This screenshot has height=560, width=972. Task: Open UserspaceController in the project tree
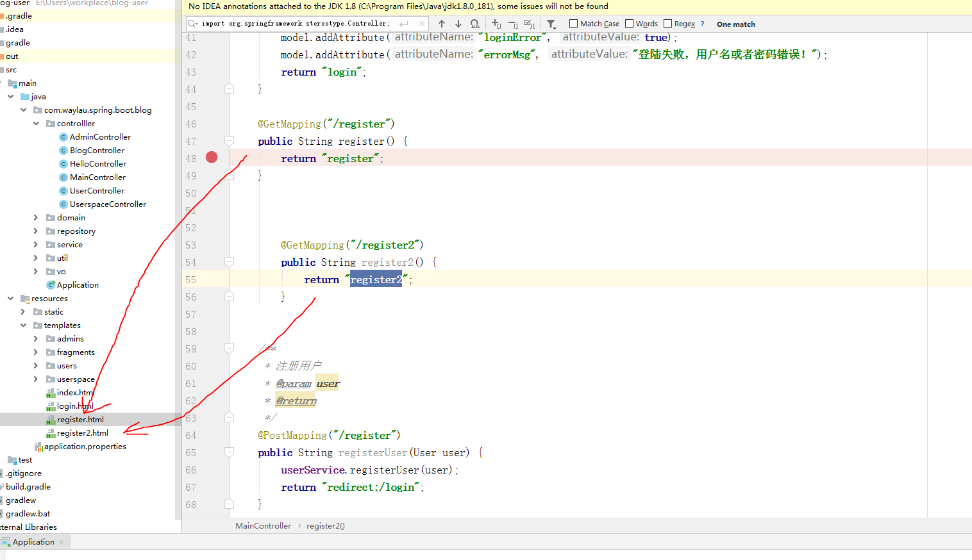point(108,204)
